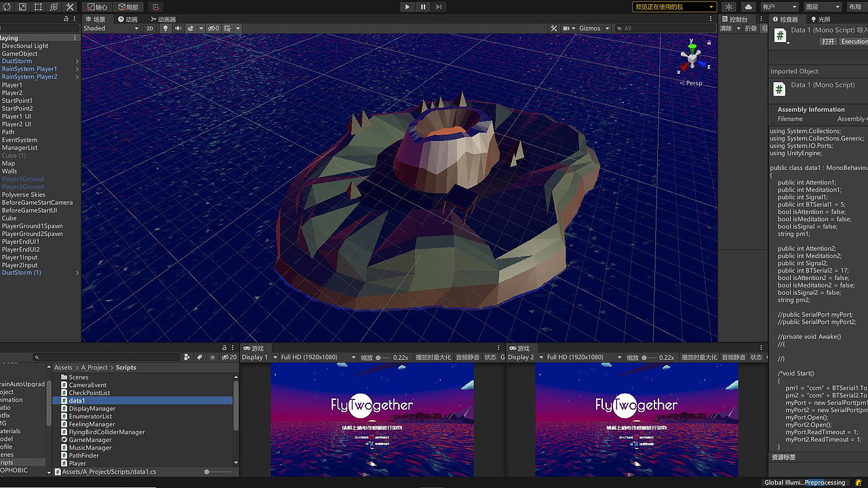Switch to the 动画器 Animator tab
Image resolution: width=868 pixels, height=488 pixels.
pyautogui.click(x=162, y=20)
